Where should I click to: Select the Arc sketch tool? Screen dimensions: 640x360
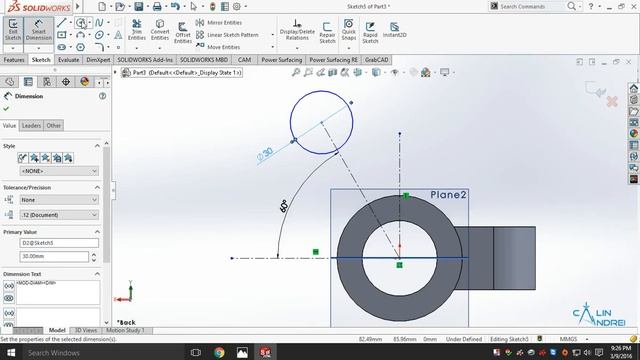point(80,35)
